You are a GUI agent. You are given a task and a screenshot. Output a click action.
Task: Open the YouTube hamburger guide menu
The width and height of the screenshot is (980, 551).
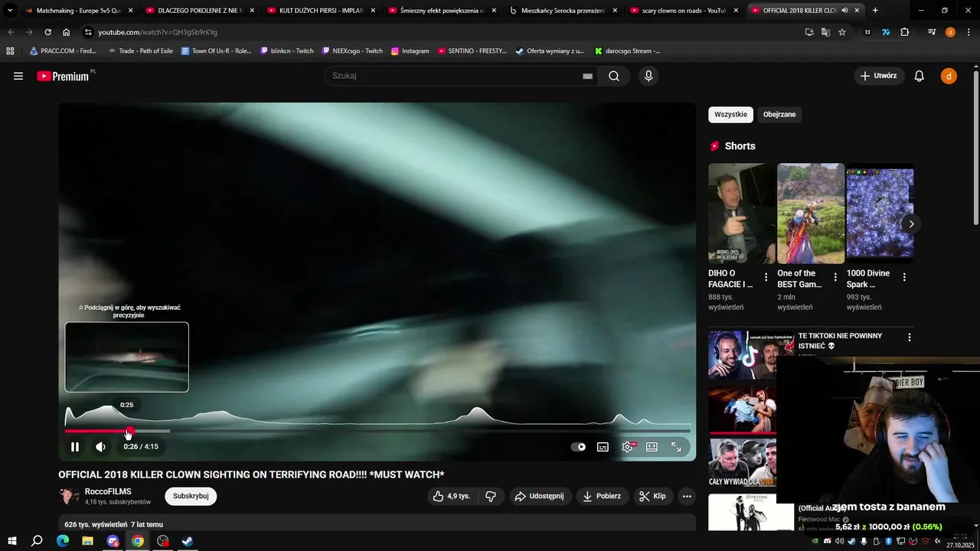pyautogui.click(x=18, y=76)
